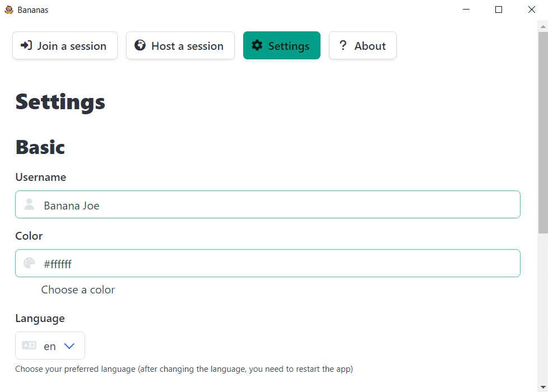Click the vertical scrollbar thumb
548x392 pixels.
click(x=542, y=132)
